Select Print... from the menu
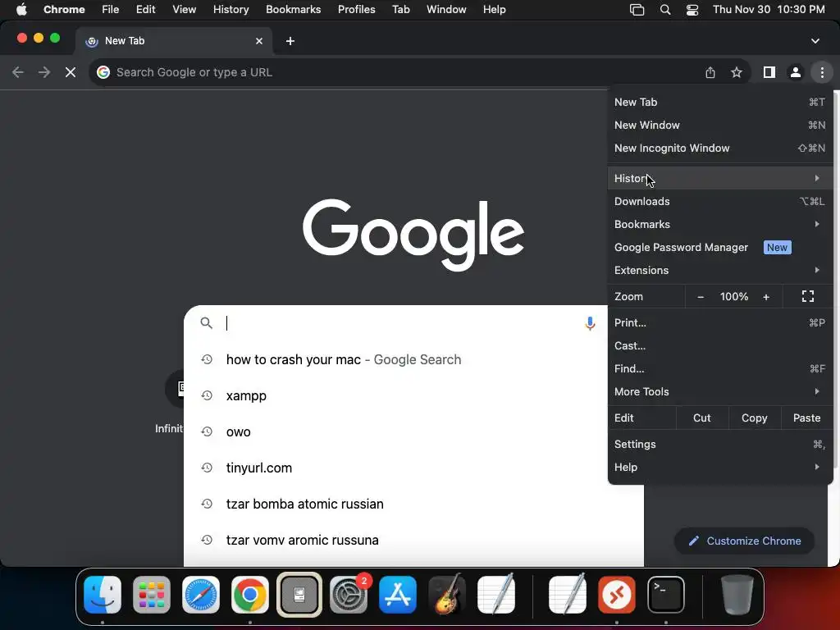The image size is (840, 630). pyautogui.click(x=720, y=322)
